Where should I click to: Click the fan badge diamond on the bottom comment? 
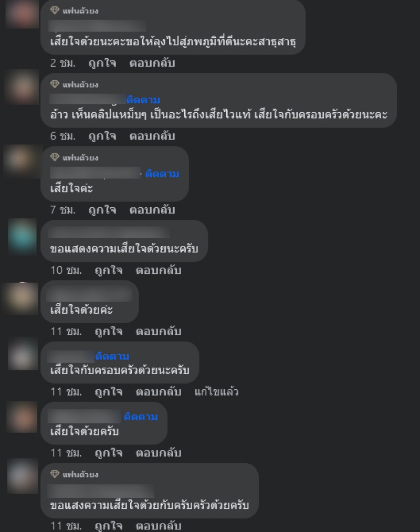54,474
